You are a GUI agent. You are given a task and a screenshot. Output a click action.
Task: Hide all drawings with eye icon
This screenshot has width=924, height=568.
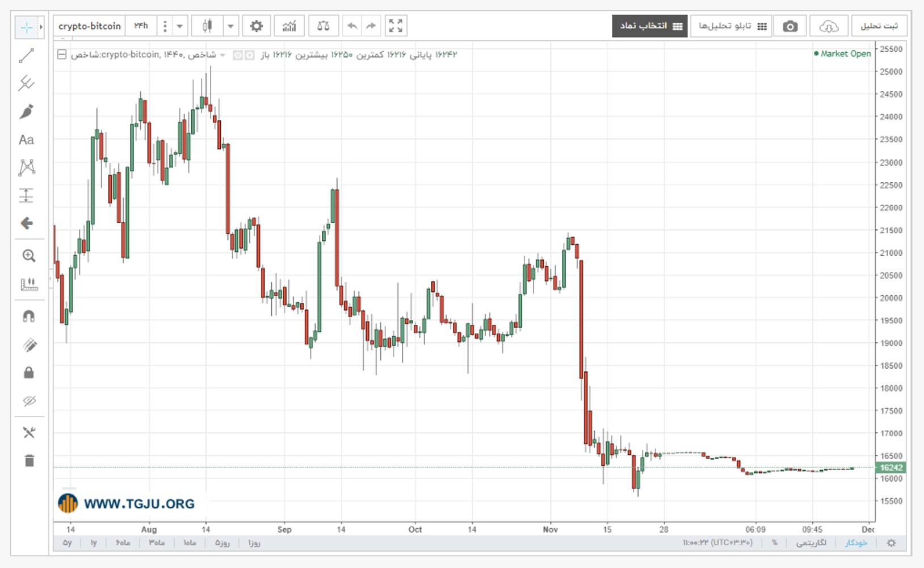pos(29,401)
